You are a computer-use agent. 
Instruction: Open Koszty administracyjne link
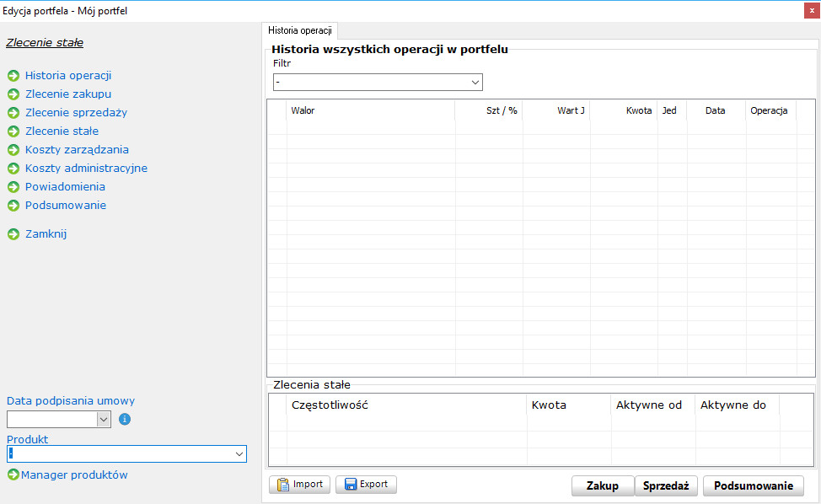(86, 169)
